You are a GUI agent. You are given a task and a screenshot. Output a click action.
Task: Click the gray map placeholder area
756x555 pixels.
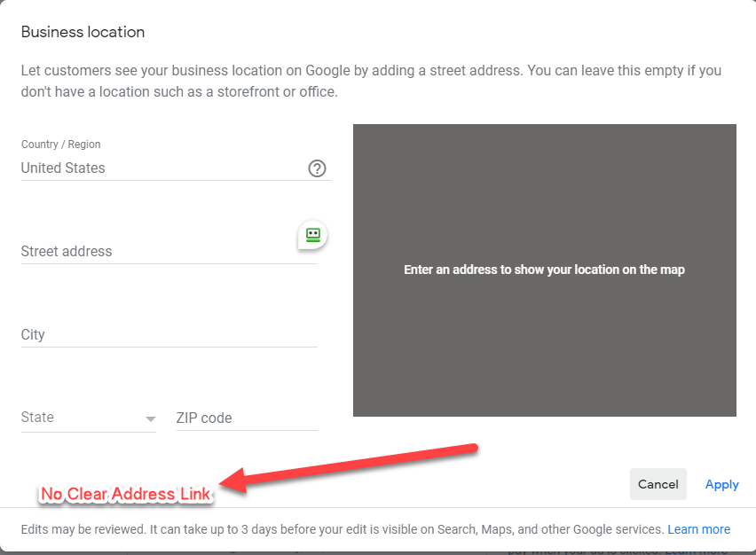click(x=544, y=270)
